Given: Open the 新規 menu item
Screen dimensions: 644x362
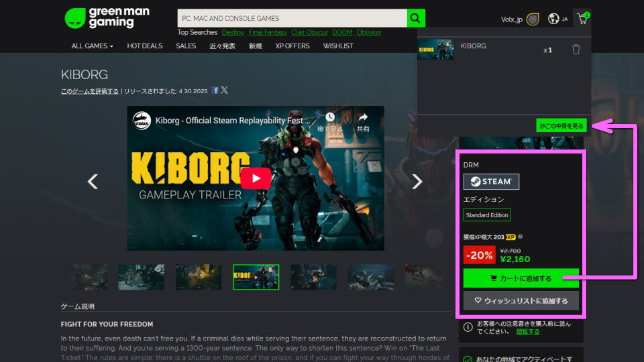Looking at the screenshot, I should point(255,46).
